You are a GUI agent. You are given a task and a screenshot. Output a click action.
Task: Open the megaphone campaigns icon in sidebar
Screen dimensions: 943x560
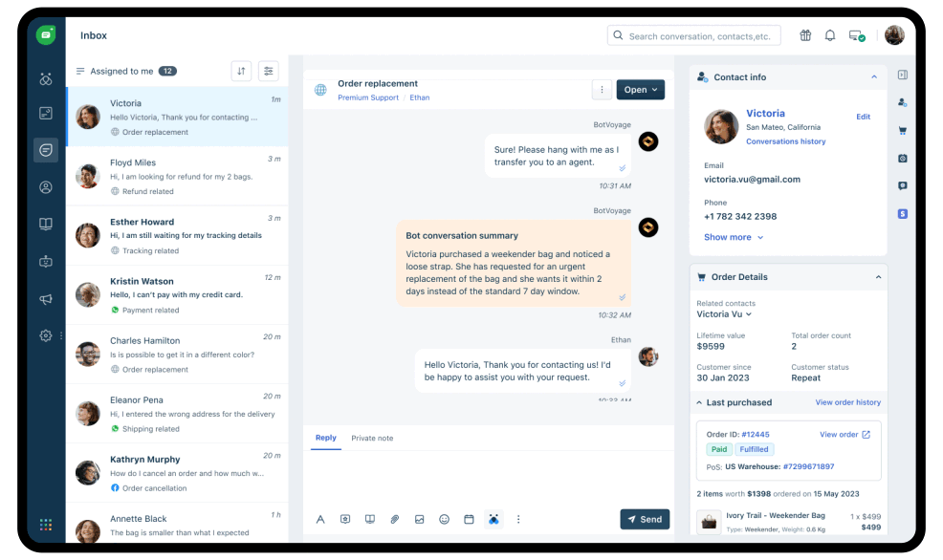pyautogui.click(x=45, y=299)
